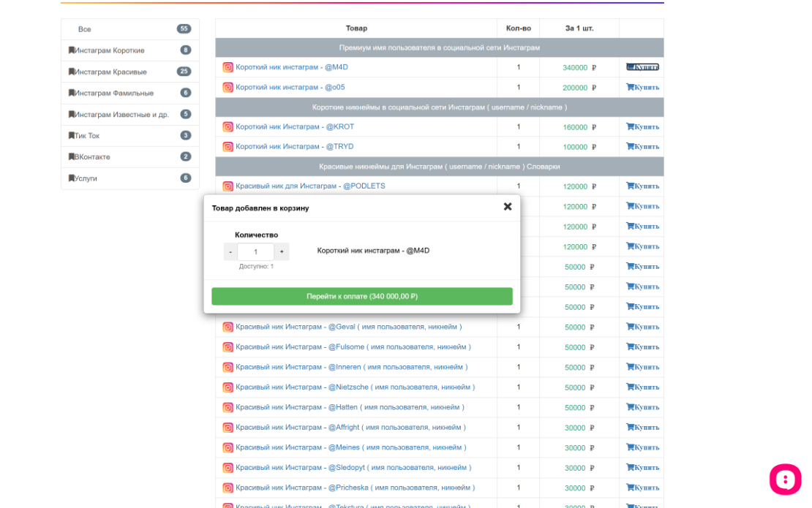Open Красивый ник @Hatten link
812x508 pixels.
350,408
